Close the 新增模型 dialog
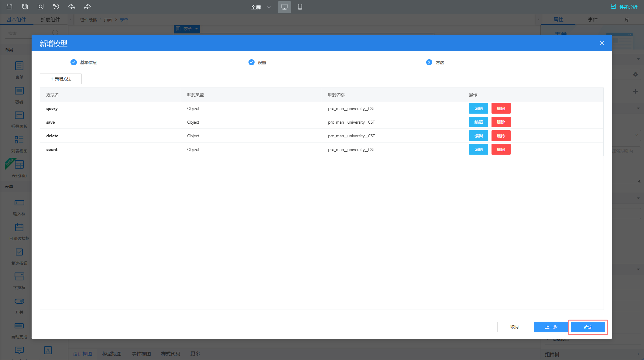 601,43
